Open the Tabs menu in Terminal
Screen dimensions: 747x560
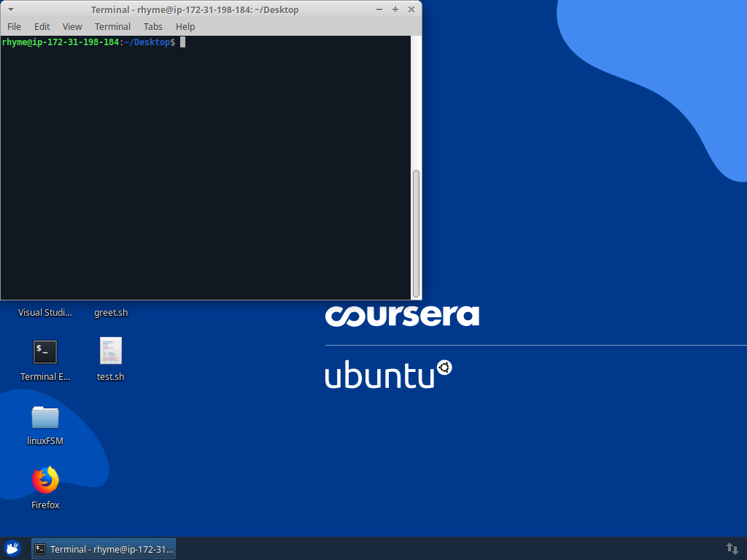pos(153,27)
